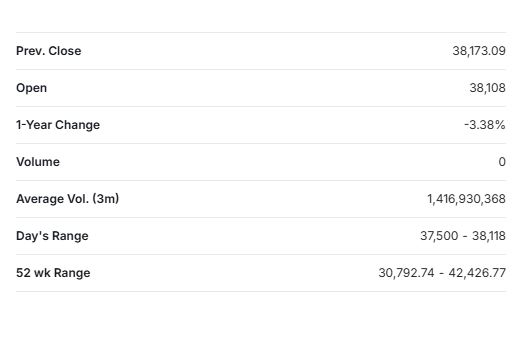Select the Volume value 0
The image size is (532, 360).
(502, 162)
